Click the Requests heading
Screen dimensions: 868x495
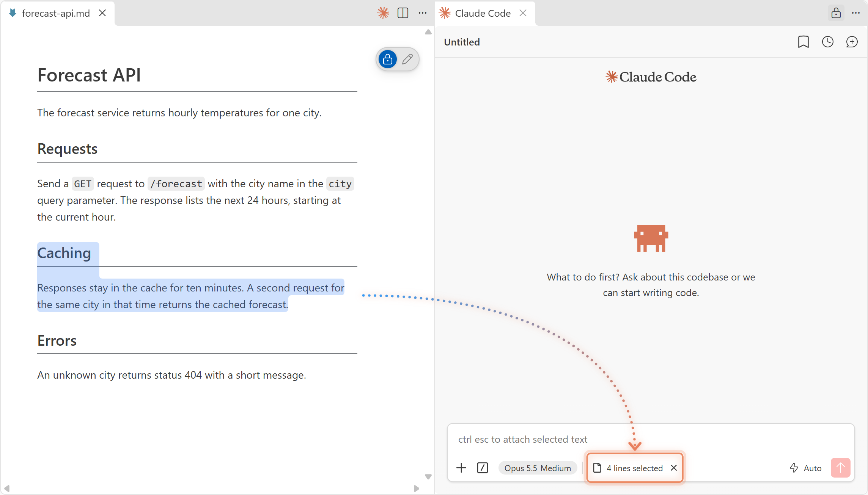coord(68,149)
